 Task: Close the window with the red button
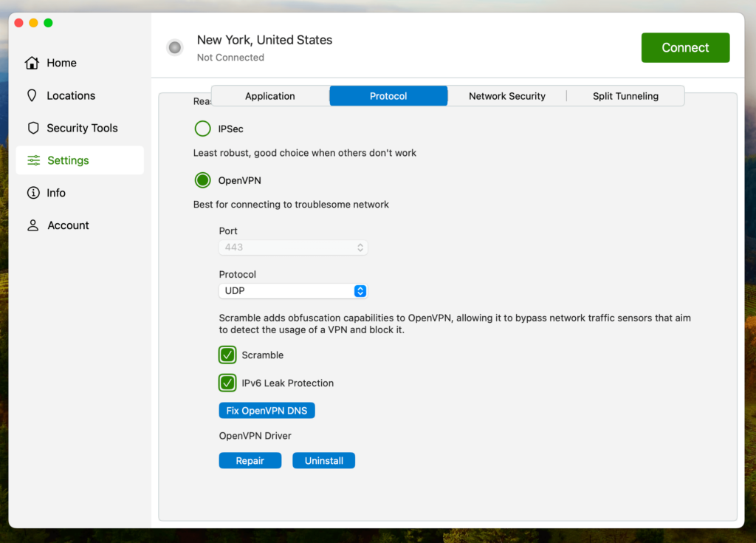pyautogui.click(x=19, y=23)
